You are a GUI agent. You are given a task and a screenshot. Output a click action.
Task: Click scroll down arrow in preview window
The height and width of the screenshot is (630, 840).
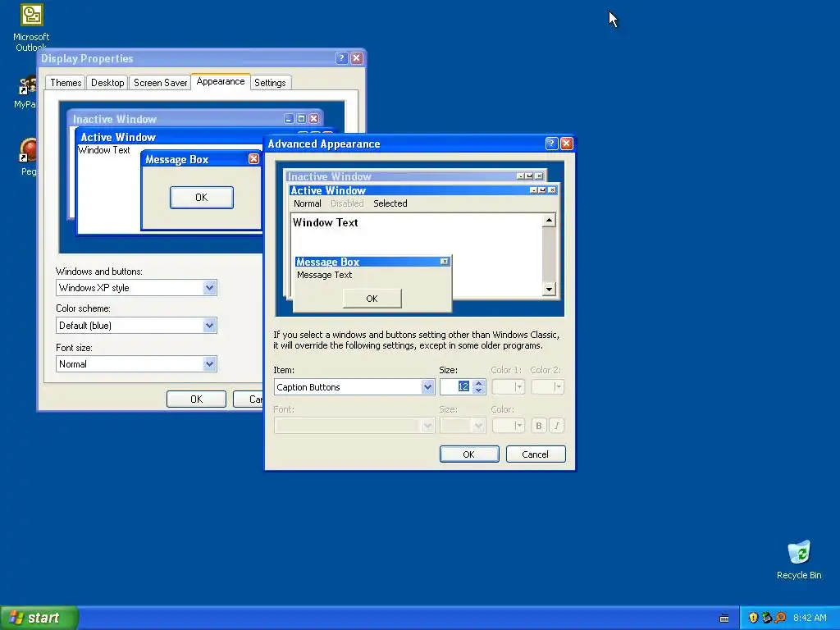[x=549, y=290]
